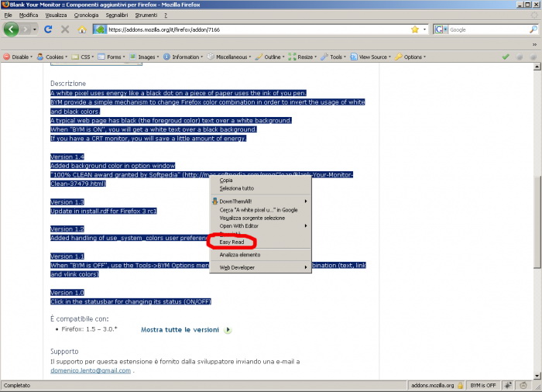Open the Modifica menu
This screenshot has width=542, height=392.
tap(29, 15)
